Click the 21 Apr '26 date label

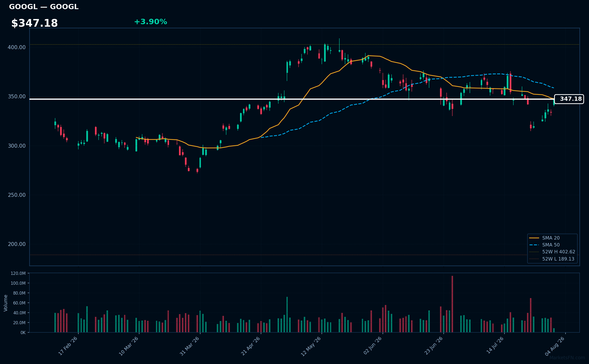tap(250, 346)
